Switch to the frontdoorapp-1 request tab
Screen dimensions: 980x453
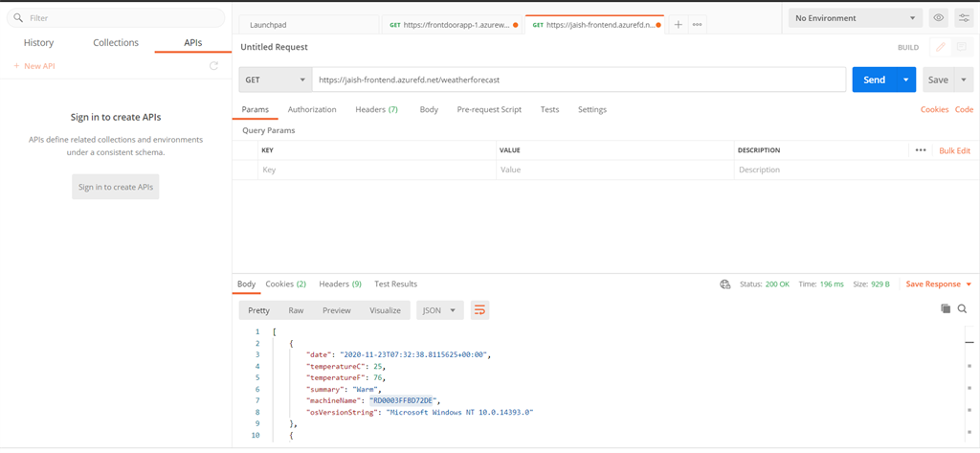453,25
